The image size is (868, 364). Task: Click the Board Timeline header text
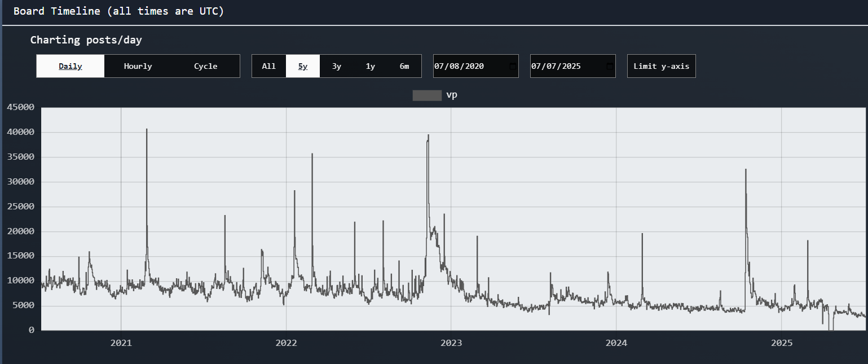pos(118,11)
